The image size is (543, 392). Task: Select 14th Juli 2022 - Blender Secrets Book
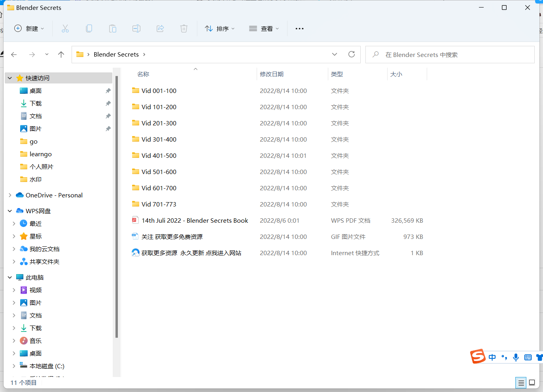(x=195, y=220)
